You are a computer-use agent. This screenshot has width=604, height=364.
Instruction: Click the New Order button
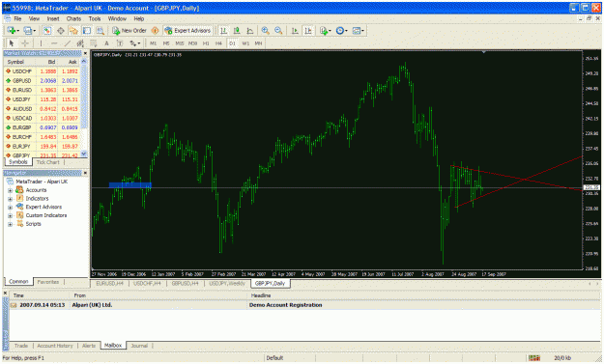129,30
